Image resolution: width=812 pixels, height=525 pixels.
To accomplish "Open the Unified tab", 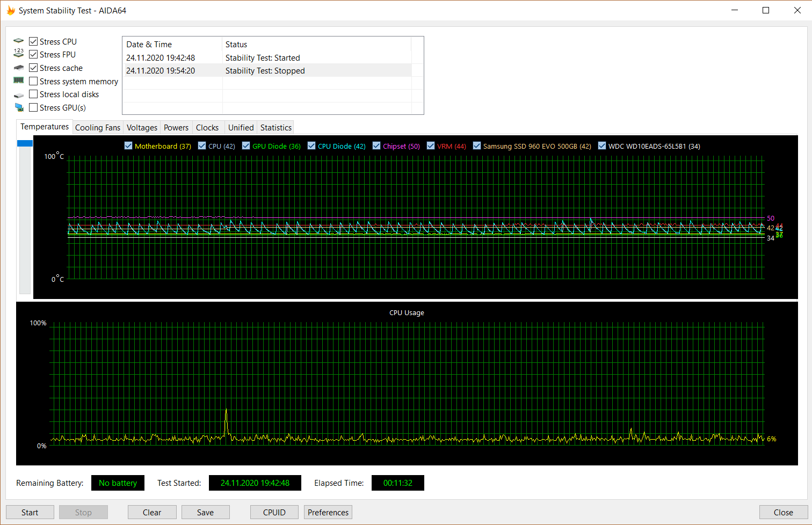I will coord(241,127).
